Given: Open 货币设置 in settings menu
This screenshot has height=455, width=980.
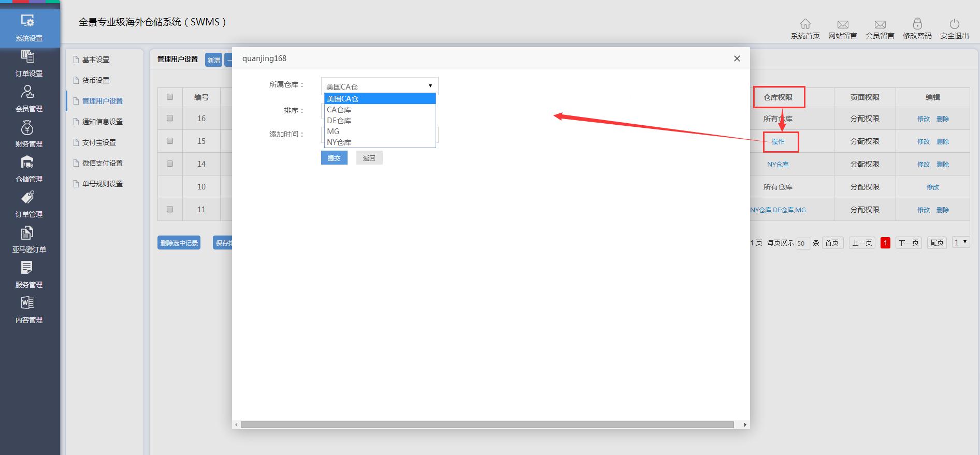Looking at the screenshot, I should pyautogui.click(x=96, y=80).
